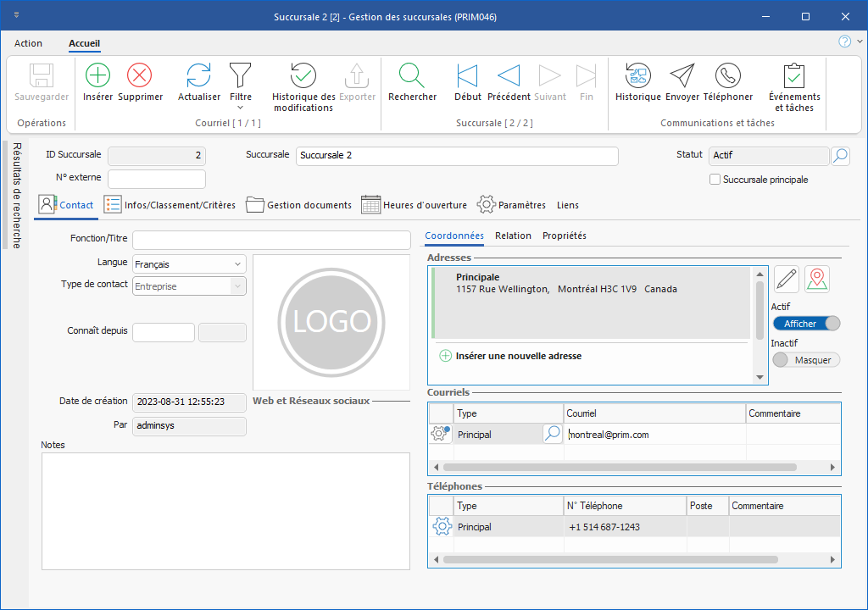Click the Insérer green plus icon

point(98,75)
